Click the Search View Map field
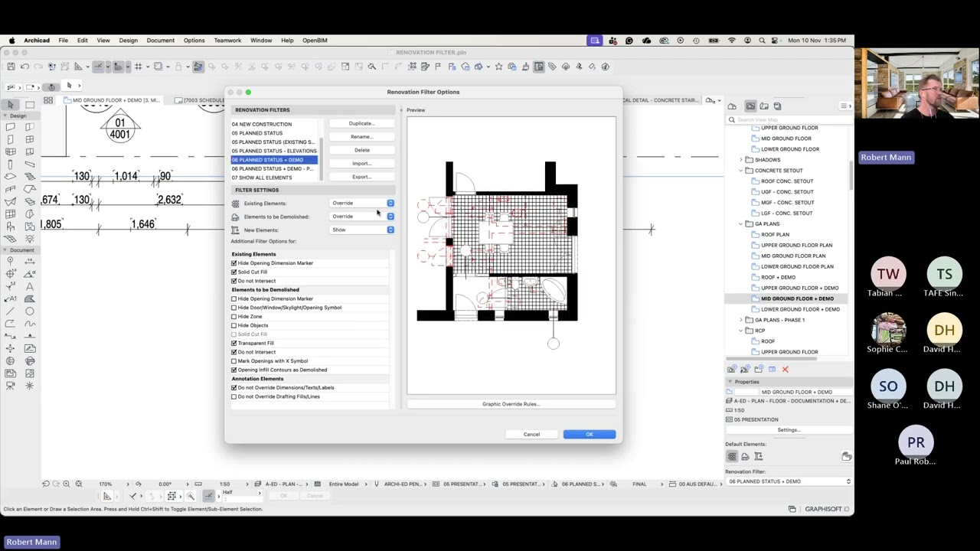The image size is (980, 551). (789, 119)
